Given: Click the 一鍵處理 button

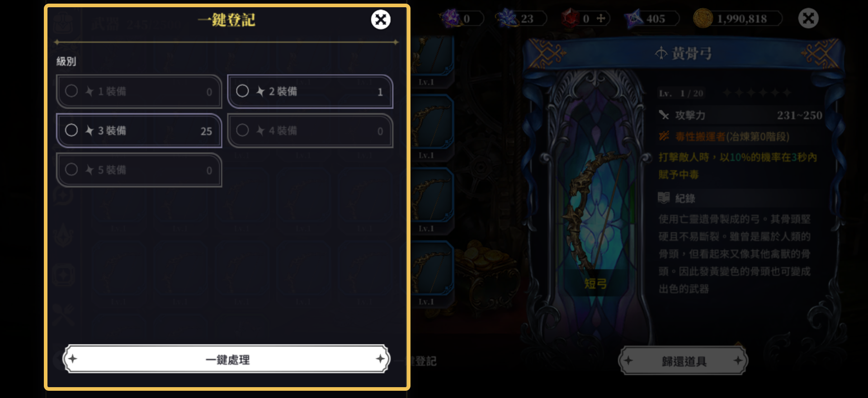Looking at the screenshot, I should point(226,359).
